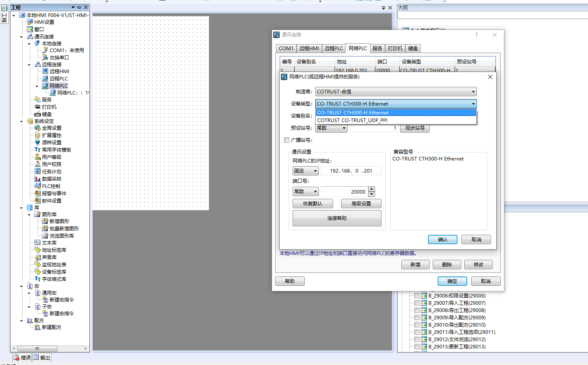
Task: Collapse the 通讯连接 tree node
Action: click(x=21, y=37)
